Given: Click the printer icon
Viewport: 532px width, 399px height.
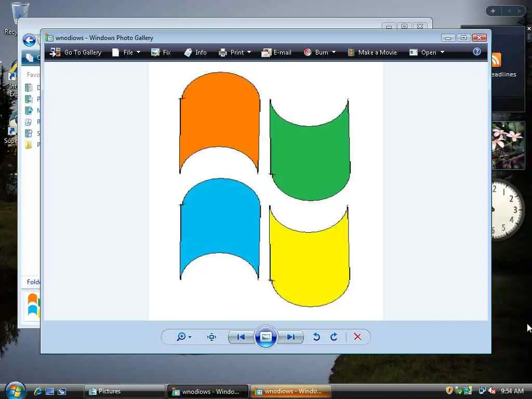Looking at the screenshot, I should 222,52.
